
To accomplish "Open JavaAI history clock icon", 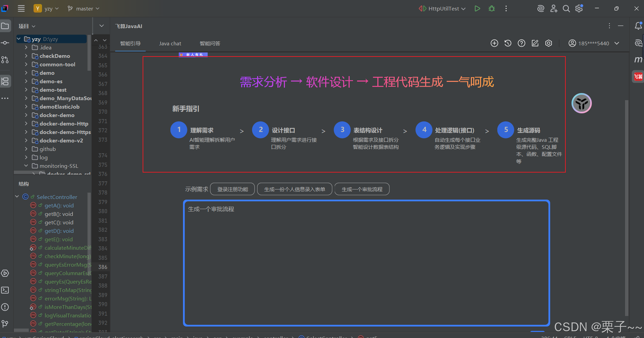I will point(508,43).
